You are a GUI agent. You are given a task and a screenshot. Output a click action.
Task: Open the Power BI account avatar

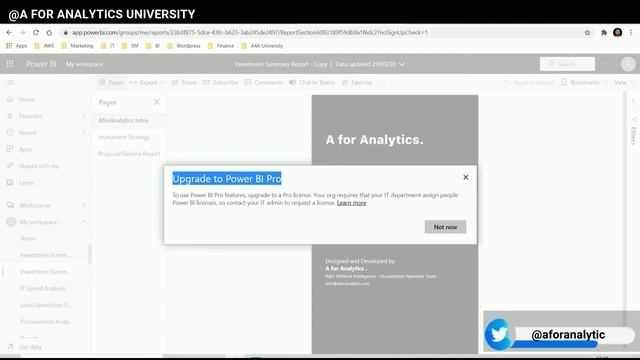(x=628, y=64)
